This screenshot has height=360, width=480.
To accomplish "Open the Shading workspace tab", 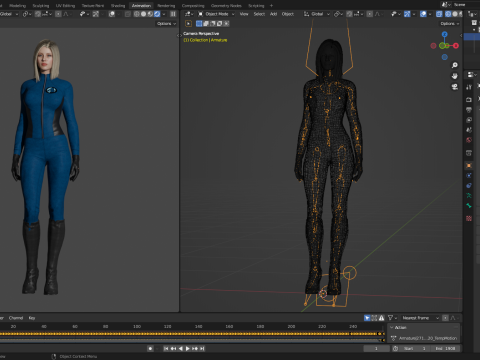I will point(118,6).
